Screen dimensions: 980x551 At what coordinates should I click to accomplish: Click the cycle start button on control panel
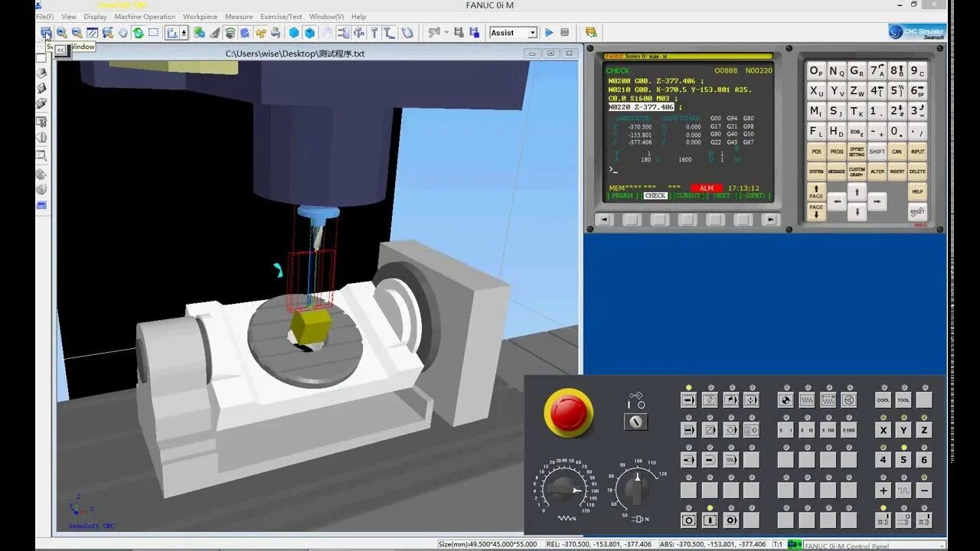click(710, 520)
